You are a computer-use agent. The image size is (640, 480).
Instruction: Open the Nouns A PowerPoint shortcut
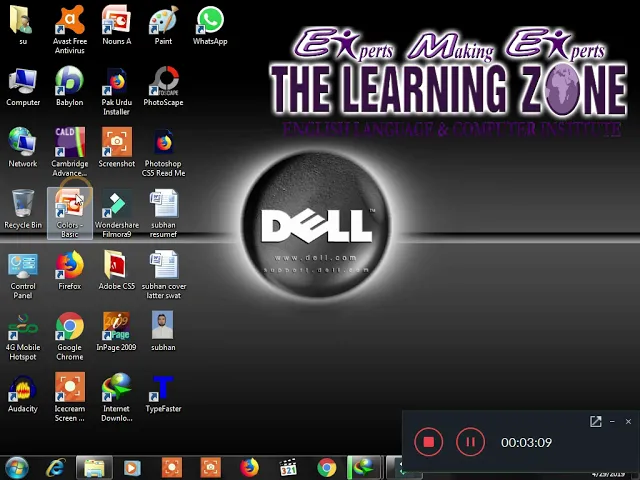[117, 24]
